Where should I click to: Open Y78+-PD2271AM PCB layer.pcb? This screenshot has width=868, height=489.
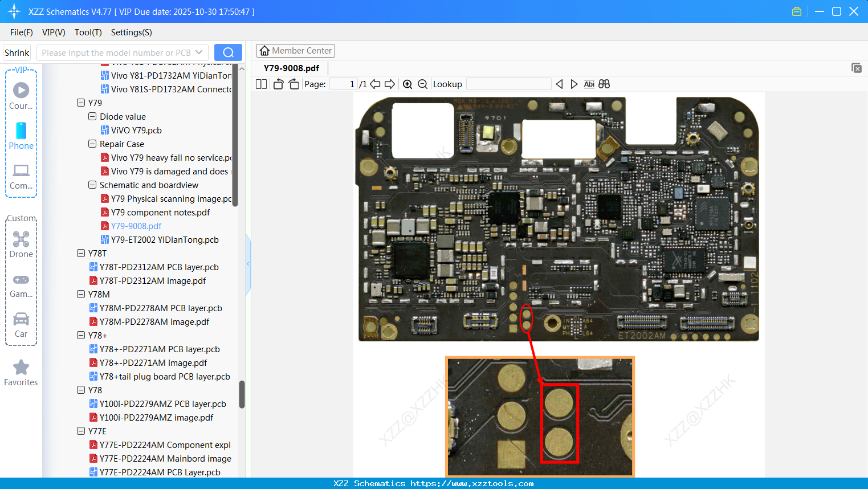(160, 349)
